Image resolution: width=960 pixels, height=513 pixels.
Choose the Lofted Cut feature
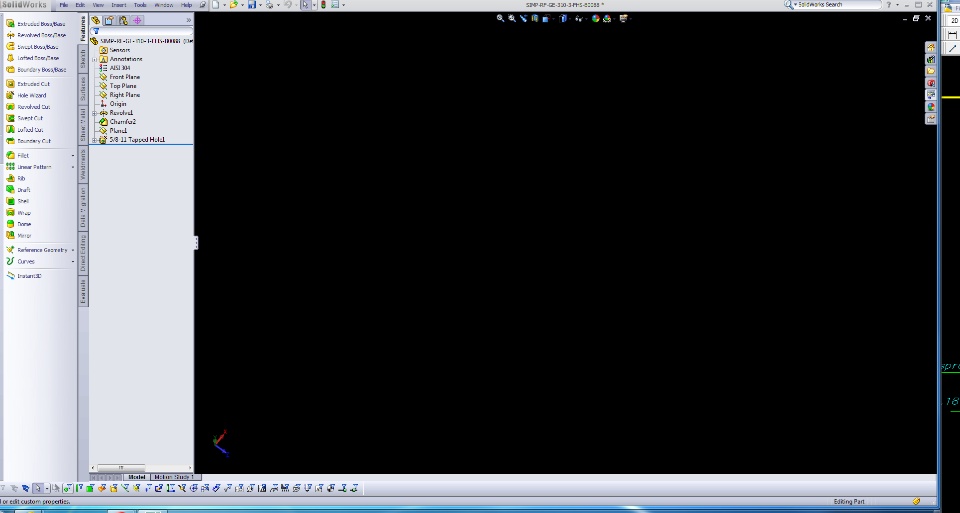pos(25,130)
